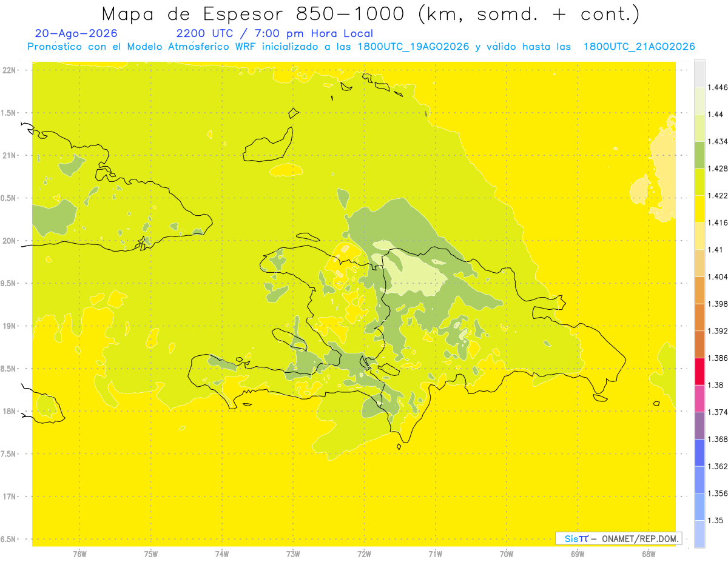Viewport: 728px width, 562px height.
Task: Click the 'ONAMET/REP.DOM.' credit label
Action: [x=641, y=538]
